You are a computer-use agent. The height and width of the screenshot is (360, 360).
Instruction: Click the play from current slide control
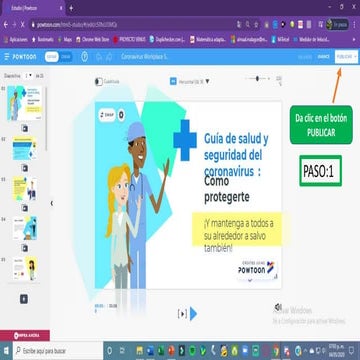point(182,314)
